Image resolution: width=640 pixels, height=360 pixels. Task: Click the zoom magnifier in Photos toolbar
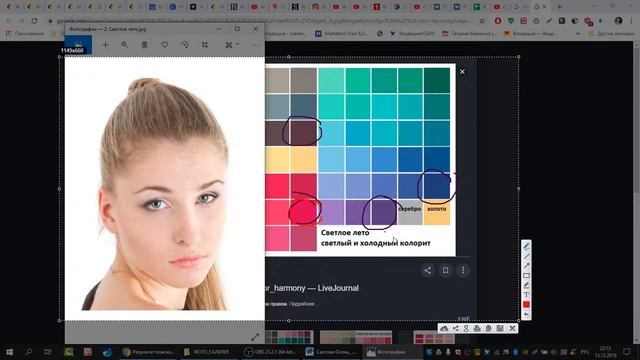coord(124,44)
